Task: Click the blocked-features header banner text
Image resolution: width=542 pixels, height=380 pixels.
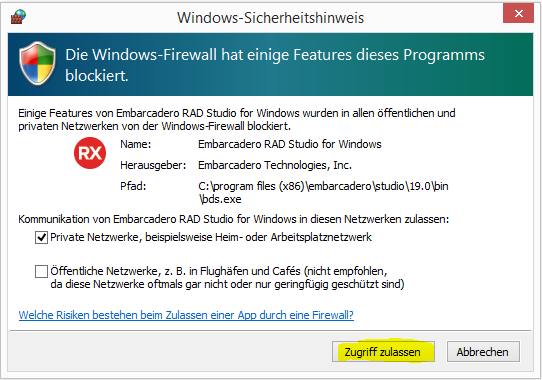Action: (x=275, y=65)
